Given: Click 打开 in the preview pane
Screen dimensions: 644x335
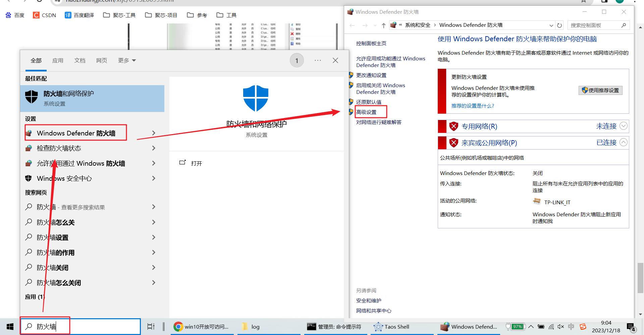Looking at the screenshot, I should coord(191,163).
